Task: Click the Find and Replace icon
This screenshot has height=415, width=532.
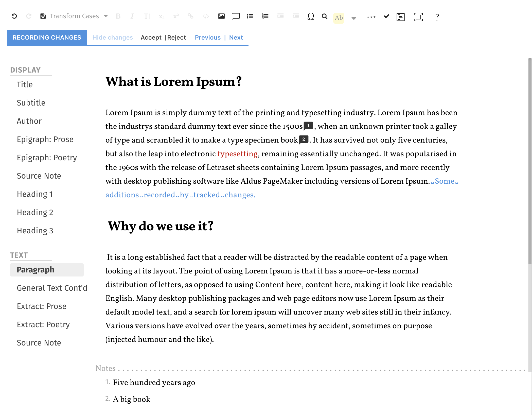Action: [x=324, y=17]
